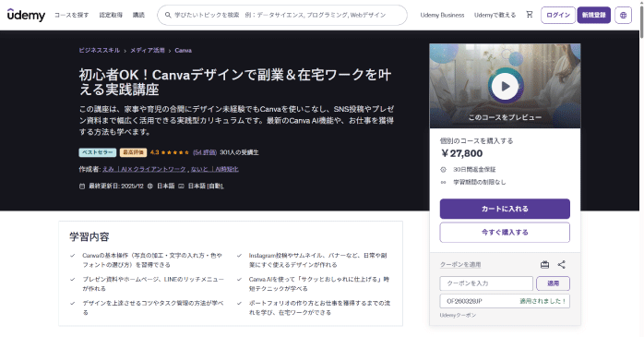Open the Udemy logo home link
The width and height of the screenshot is (644, 337).
tap(26, 15)
